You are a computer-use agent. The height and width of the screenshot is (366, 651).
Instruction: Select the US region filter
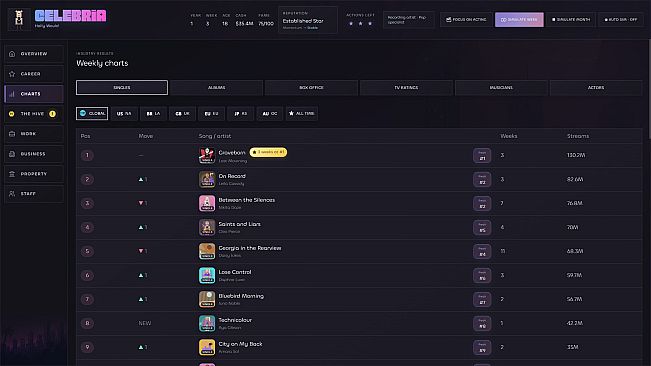(124, 113)
